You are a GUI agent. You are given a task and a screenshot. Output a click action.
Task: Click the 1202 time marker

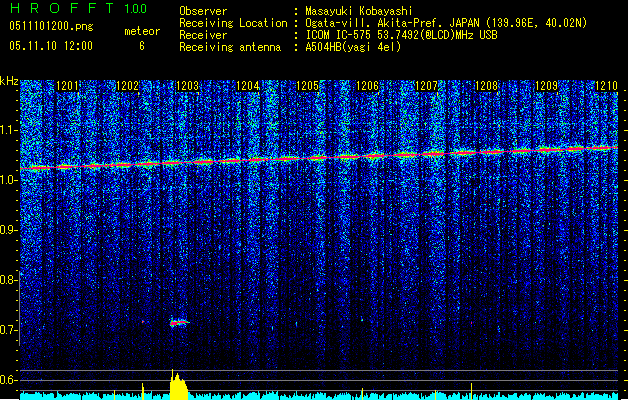point(127,86)
